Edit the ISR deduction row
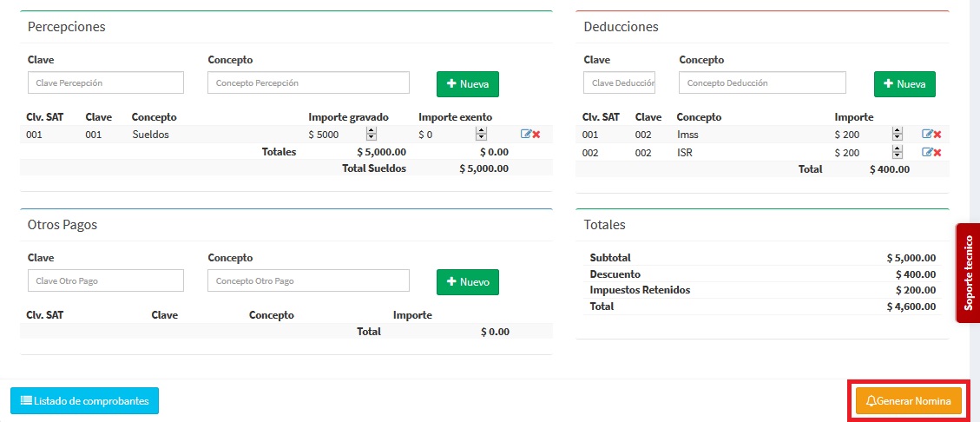Screen dimensions: 980x422 (927, 153)
